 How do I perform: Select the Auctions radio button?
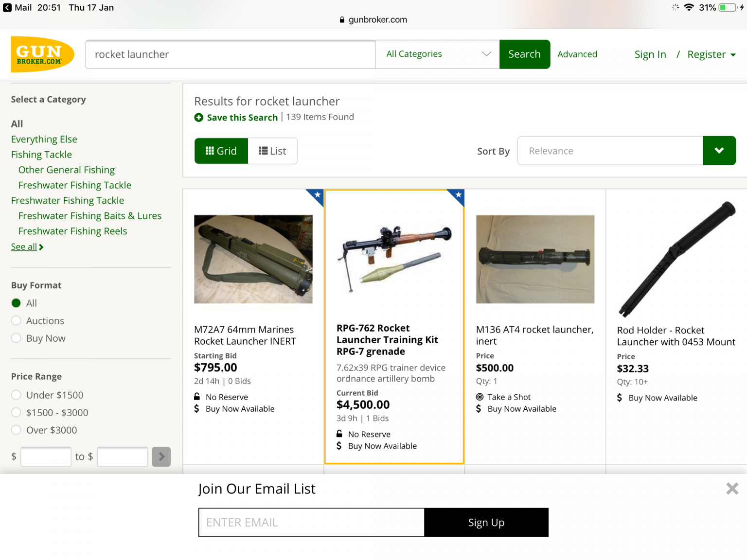click(16, 320)
